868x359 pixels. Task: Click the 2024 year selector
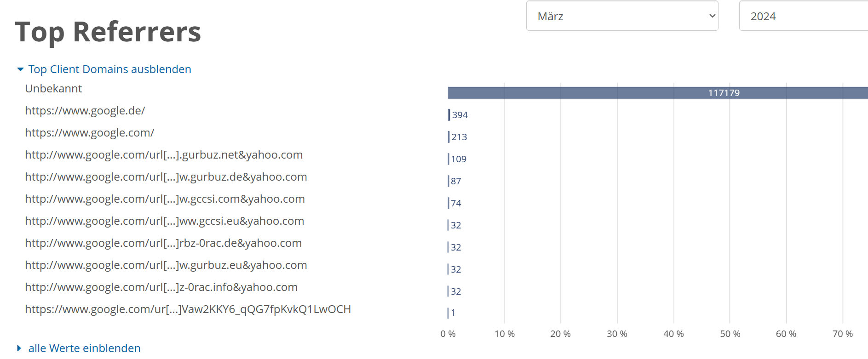[x=803, y=16]
